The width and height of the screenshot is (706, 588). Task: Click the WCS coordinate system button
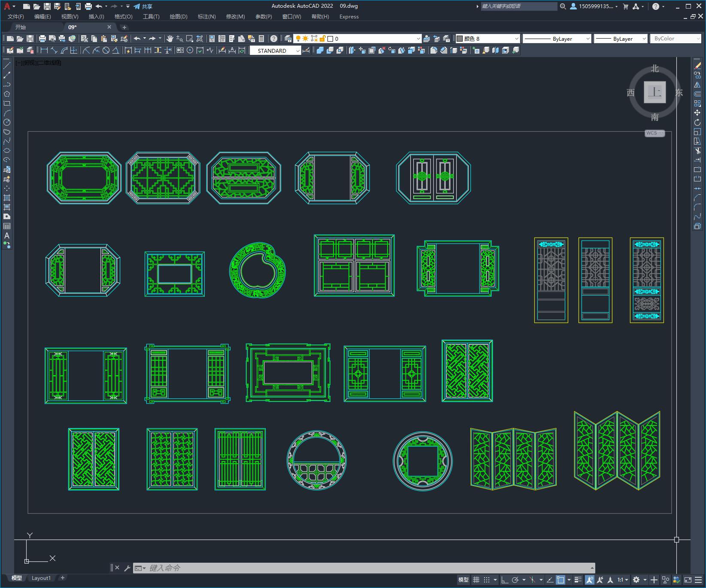(x=654, y=133)
